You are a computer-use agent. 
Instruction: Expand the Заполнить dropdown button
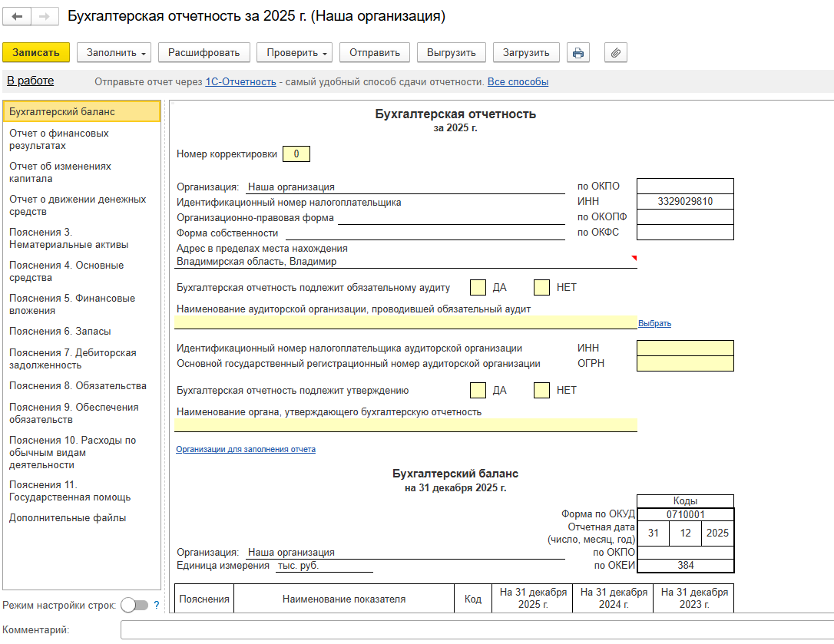114,53
